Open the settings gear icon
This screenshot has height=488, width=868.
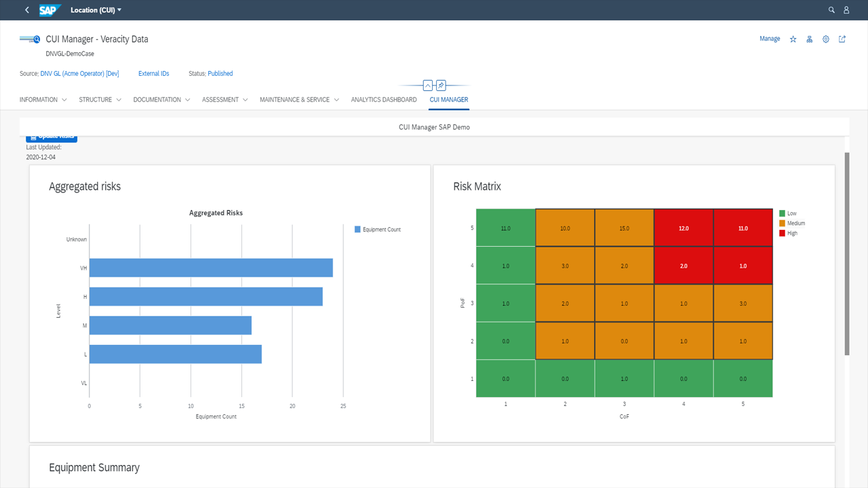(x=826, y=39)
